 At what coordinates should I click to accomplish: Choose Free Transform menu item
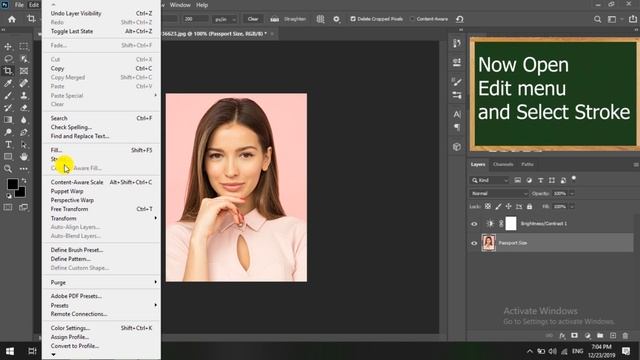(x=101, y=209)
